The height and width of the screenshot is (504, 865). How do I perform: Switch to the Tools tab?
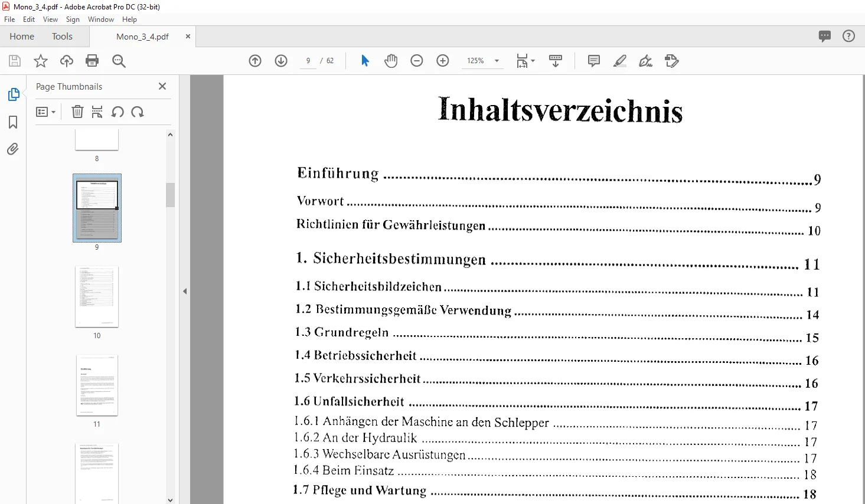(x=62, y=37)
